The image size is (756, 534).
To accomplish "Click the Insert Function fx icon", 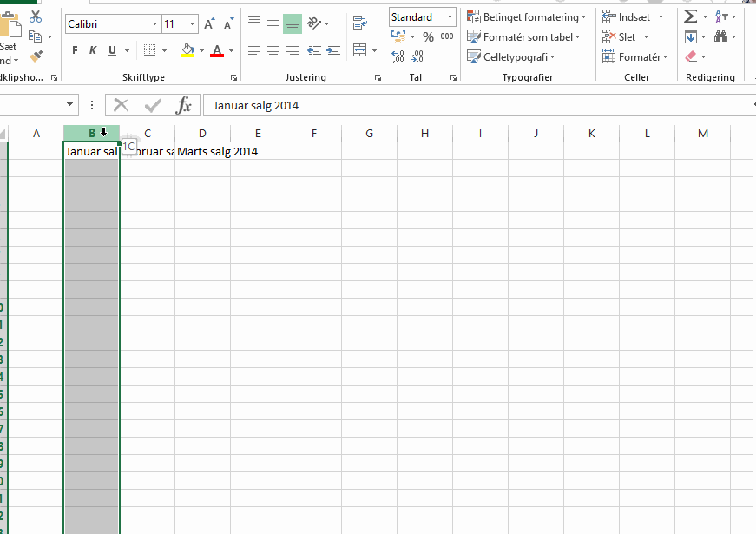I will pyautogui.click(x=184, y=106).
